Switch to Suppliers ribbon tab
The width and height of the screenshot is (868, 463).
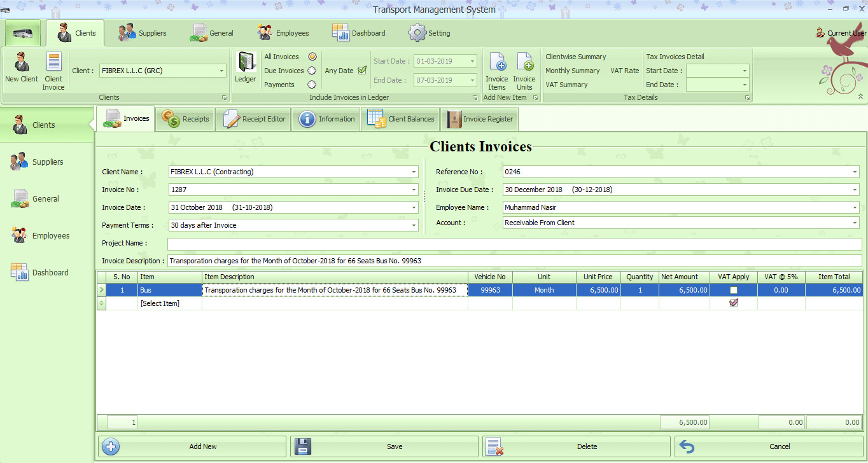coord(143,33)
